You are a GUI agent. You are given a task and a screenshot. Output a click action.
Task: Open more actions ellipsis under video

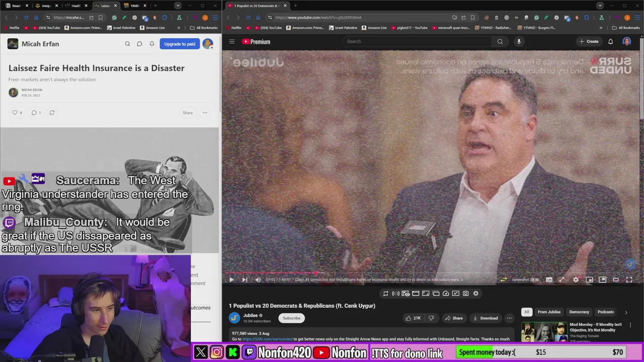coord(509,318)
